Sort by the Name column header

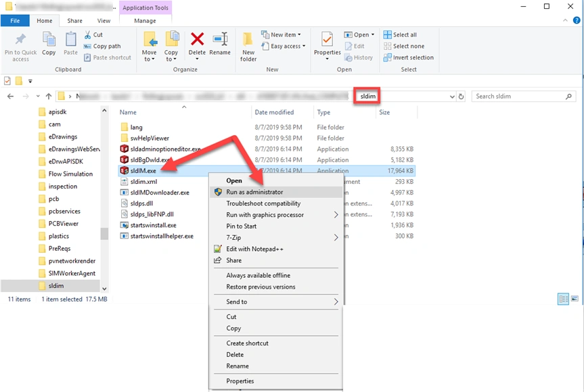tap(128, 112)
